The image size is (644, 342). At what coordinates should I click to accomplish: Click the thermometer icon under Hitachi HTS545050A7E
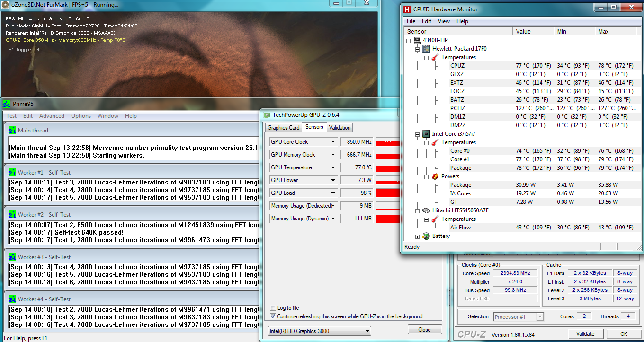pyautogui.click(x=435, y=219)
